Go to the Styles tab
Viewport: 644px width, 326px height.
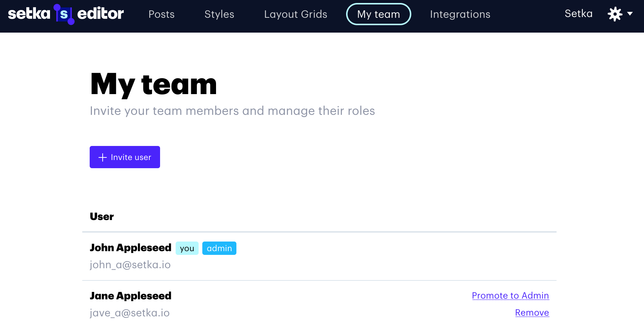pos(219,14)
